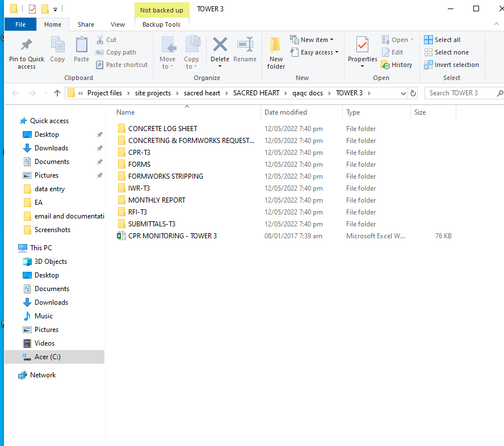Click the forward navigation arrow
The height and width of the screenshot is (446, 504).
point(32,93)
